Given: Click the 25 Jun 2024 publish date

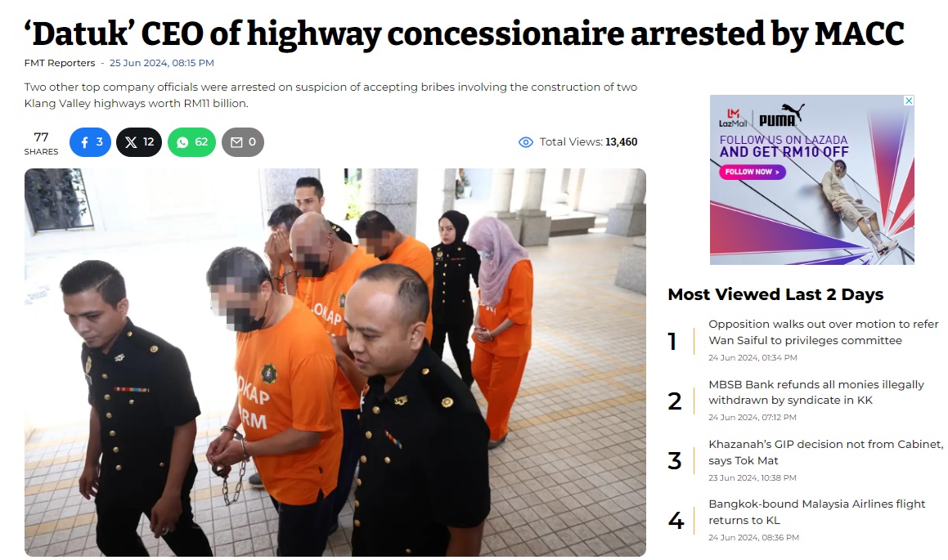Looking at the screenshot, I should (x=161, y=63).
